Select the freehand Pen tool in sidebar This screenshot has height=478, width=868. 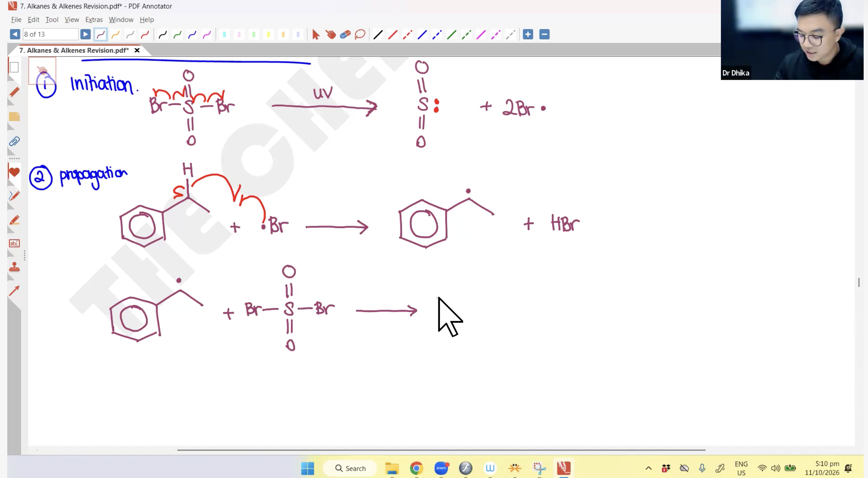[x=14, y=196]
